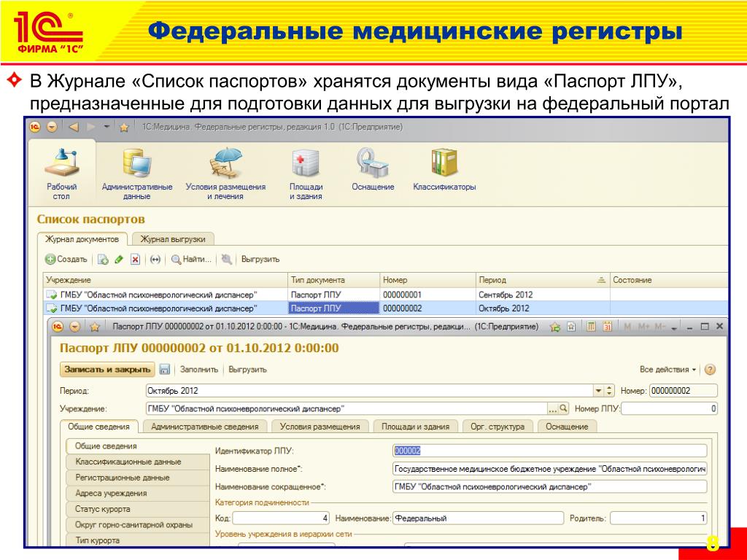Screen dimensions: 747x560
Task: Open Все действия dropdown menu
Action: click(668, 370)
